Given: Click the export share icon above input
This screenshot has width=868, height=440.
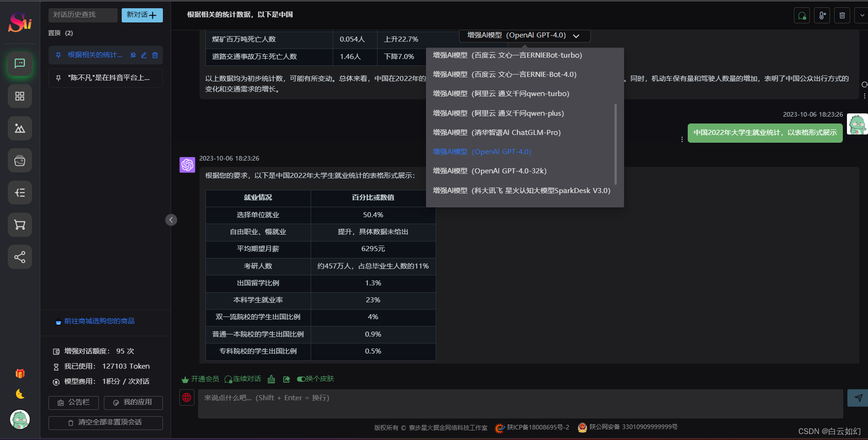Looking at the screenshot, I should point(286,379).
